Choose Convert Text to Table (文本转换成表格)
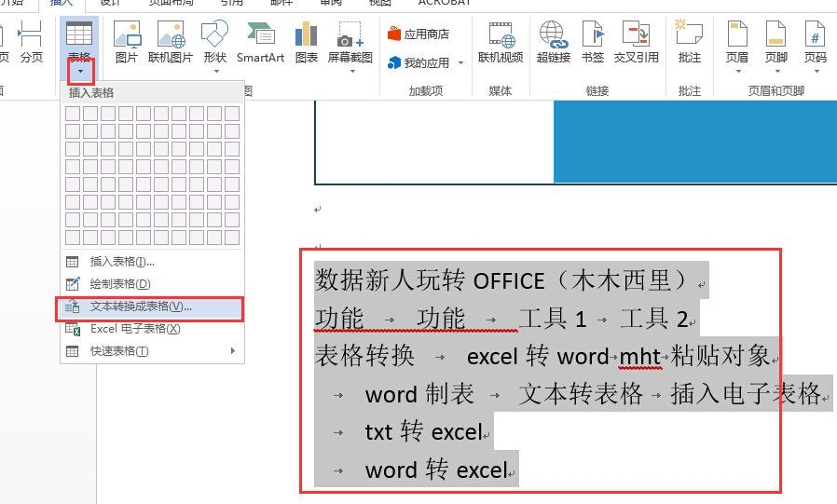 click(x=152, y=306)
